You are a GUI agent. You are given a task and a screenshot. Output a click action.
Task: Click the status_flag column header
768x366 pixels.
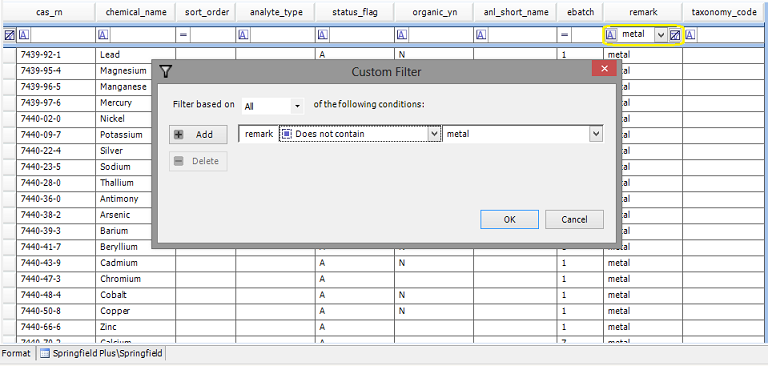(355, 12)
